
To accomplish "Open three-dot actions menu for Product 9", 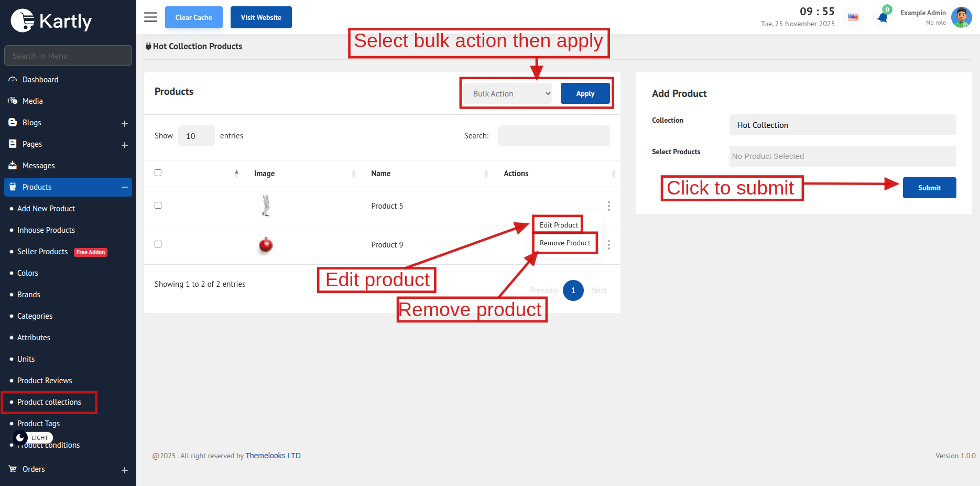I will pyautogui.click(x=608, y=245).
